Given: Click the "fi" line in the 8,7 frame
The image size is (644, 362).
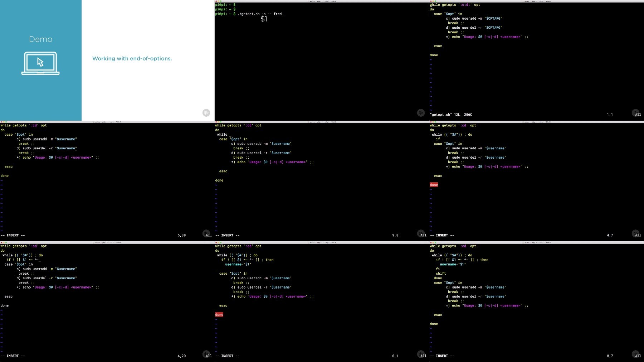Looking at the screenshot, I should [438, 269].
